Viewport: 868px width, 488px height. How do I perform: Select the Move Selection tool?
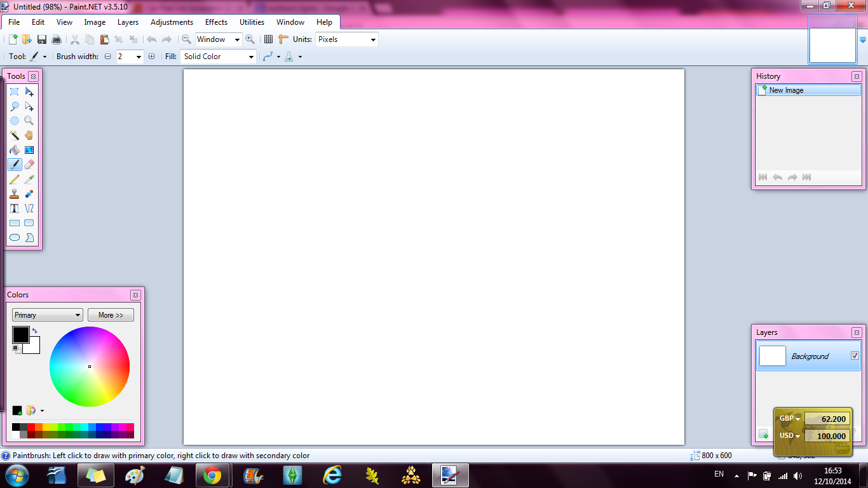29,106
